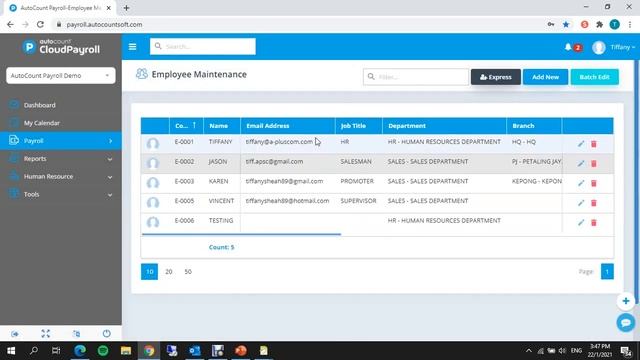Viewport: 640px width, 360px height.
Task: Edit employee E-0002 JASON with pencil icon
Action: pyautogui.click(x=581, y=163)
